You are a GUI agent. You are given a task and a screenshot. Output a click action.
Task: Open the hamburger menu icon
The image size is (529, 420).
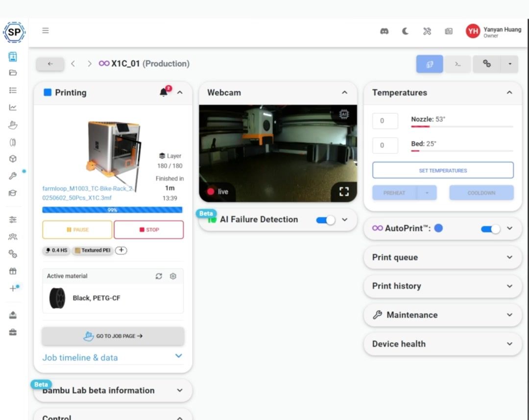45,31
